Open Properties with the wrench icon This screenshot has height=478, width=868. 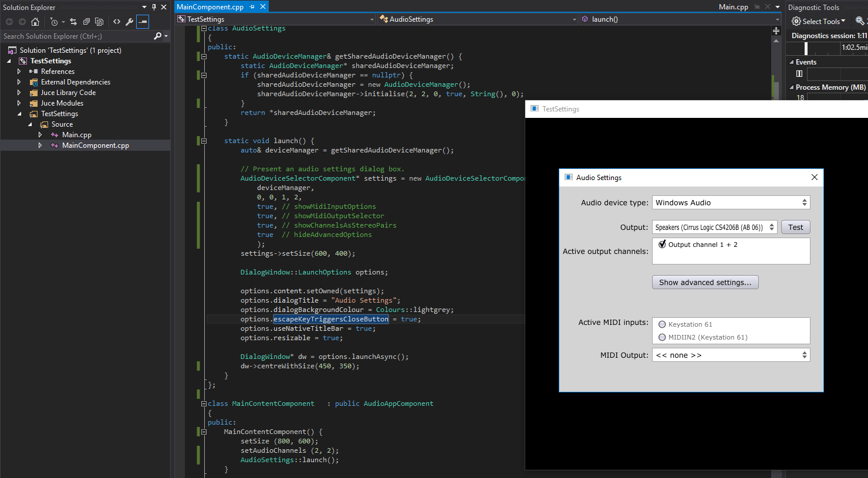click(x=130, y=22)
